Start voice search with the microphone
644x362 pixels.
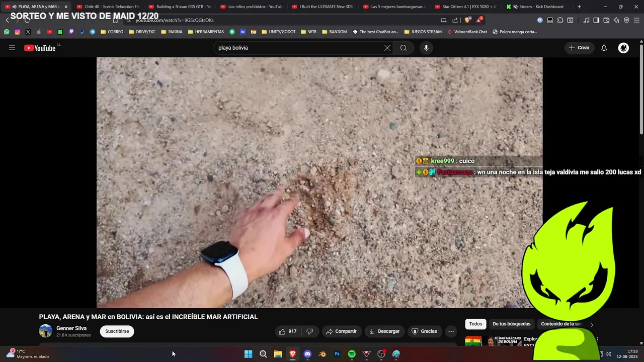[x=426, y=48]
